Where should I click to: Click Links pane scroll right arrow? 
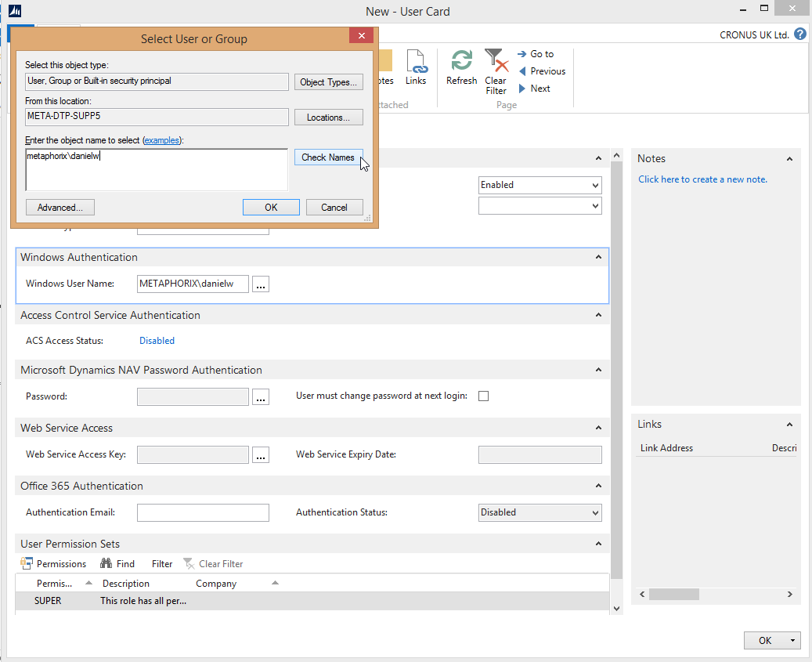(x=790, y=594)
